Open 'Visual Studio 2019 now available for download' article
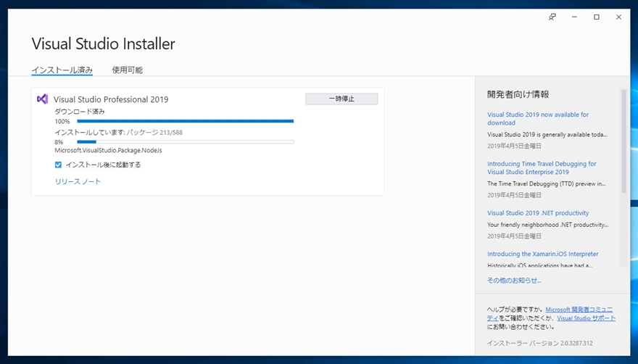Image resolution: width=638 pixels, height=364 pixels. pos(538,118)
